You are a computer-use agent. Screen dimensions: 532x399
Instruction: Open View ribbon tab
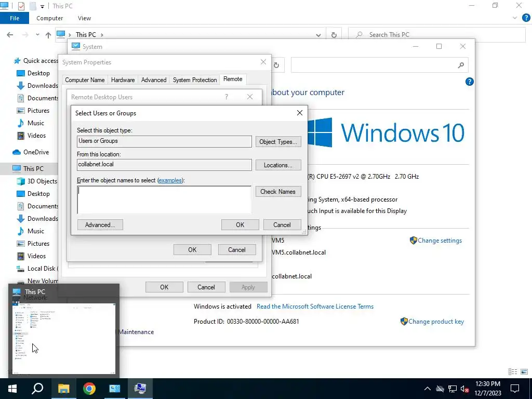(x=85, y=18)
